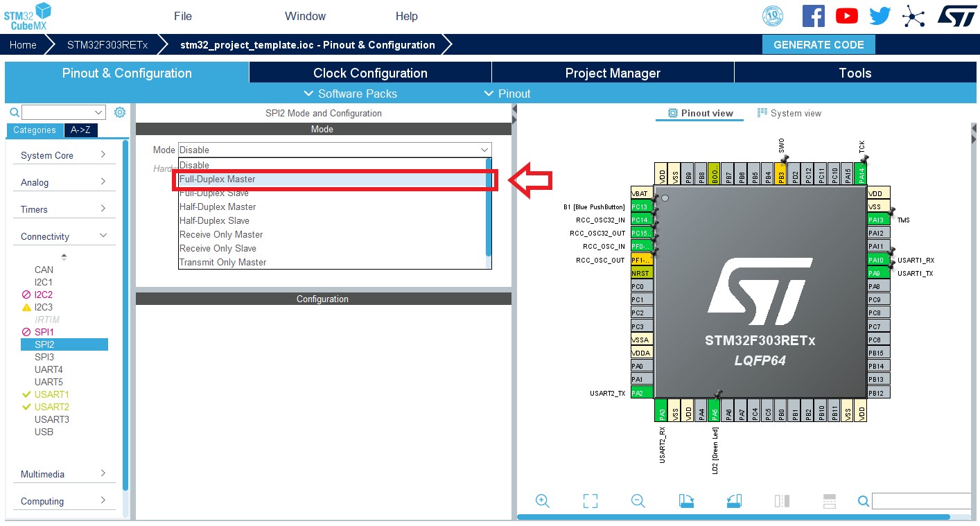This screenshot has height=526, width=980.
Task: Select USART1 in Connectivity list
Action: tap(52, 394)
